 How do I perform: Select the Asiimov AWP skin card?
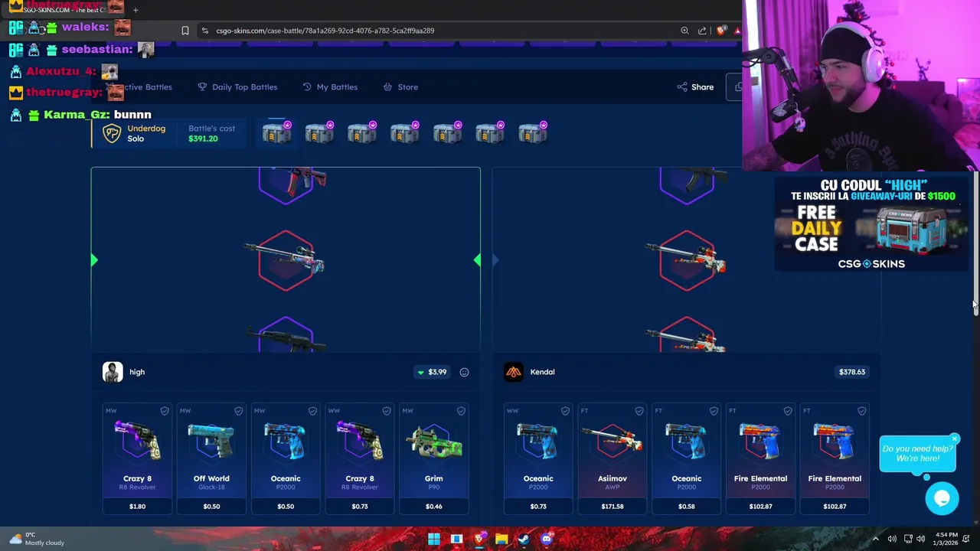(x=612, y=458)
